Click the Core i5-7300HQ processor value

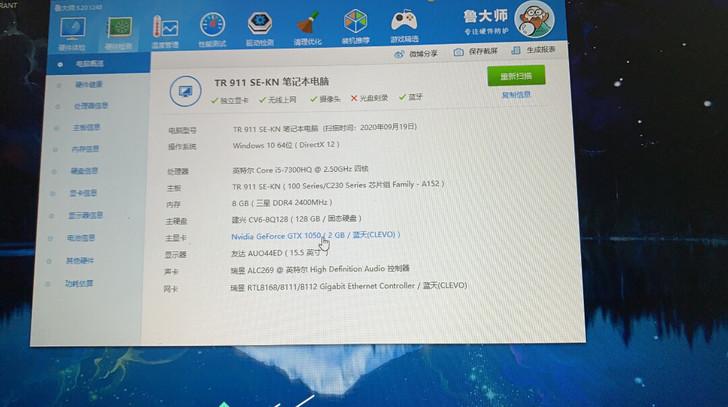click(x=300, y=169)
